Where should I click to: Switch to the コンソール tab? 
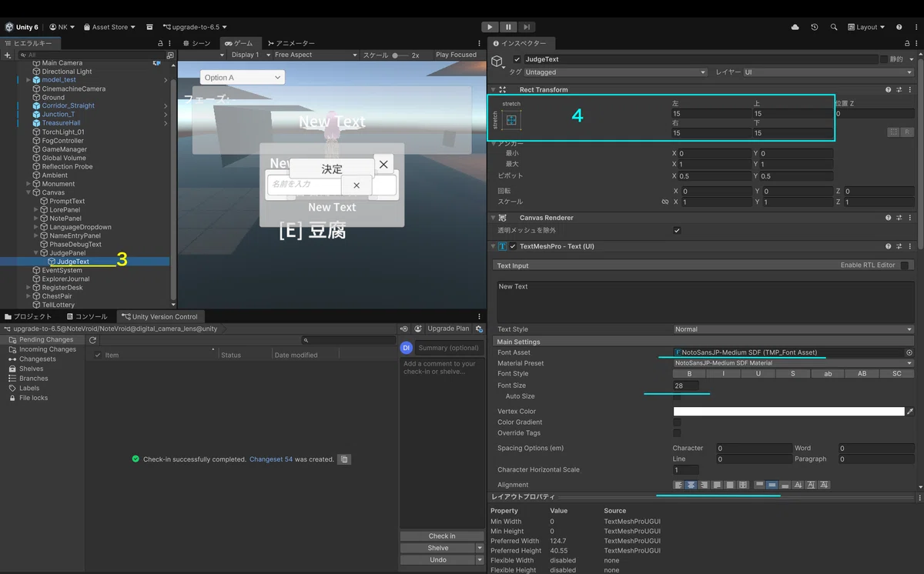point(87,316)
